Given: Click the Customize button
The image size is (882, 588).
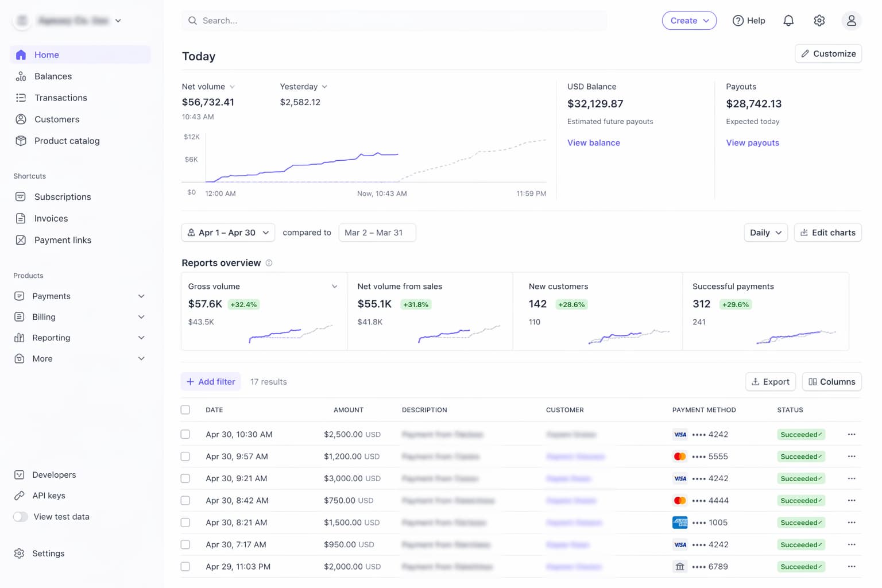Looking at the screenshot, I should click(x=828, y=53).
